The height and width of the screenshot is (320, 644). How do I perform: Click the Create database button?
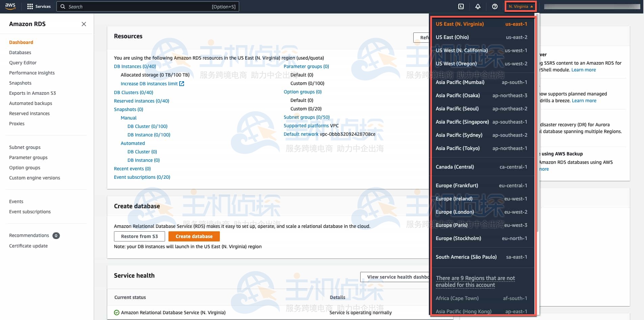[x=194, y=236]
